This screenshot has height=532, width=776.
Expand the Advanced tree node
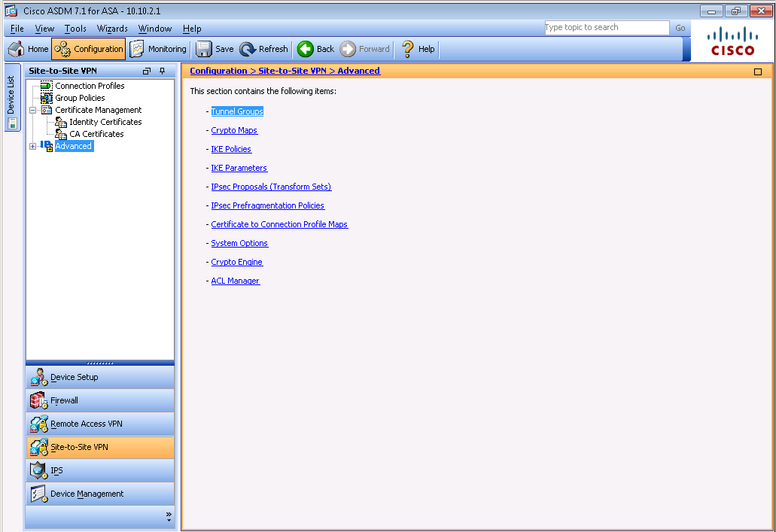pos(32,146)
